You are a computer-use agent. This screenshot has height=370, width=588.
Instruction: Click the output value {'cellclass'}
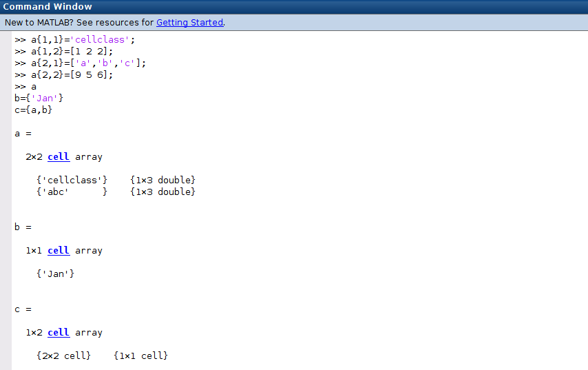72,180
